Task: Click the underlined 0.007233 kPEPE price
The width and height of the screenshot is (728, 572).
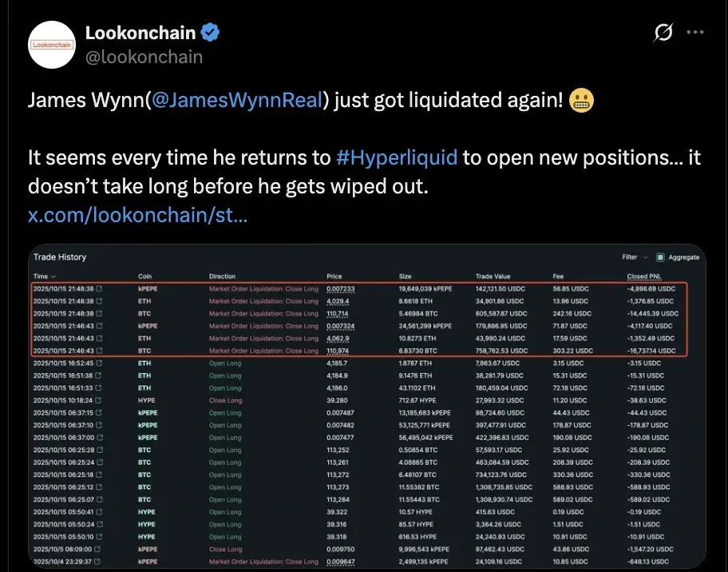Action: click(x=340, y=289)
